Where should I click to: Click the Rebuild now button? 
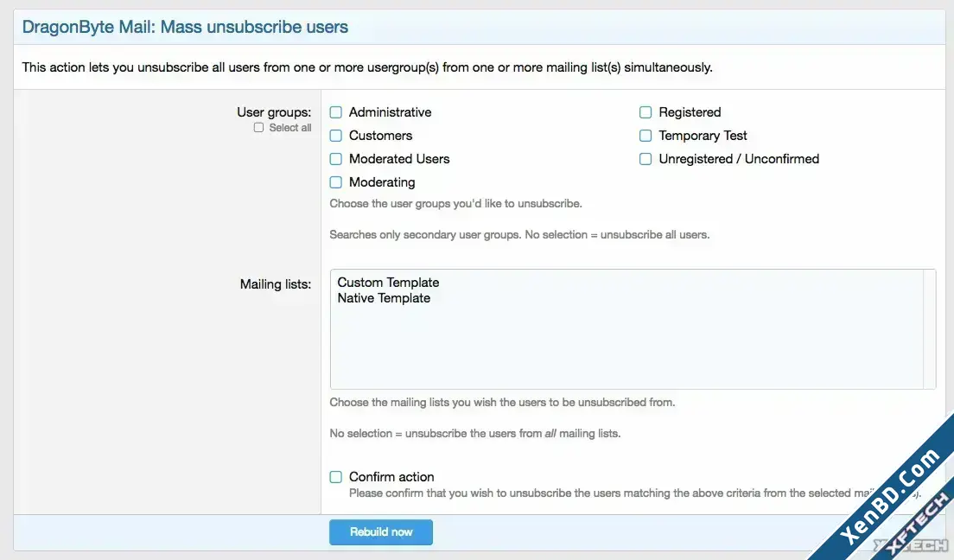381,532
